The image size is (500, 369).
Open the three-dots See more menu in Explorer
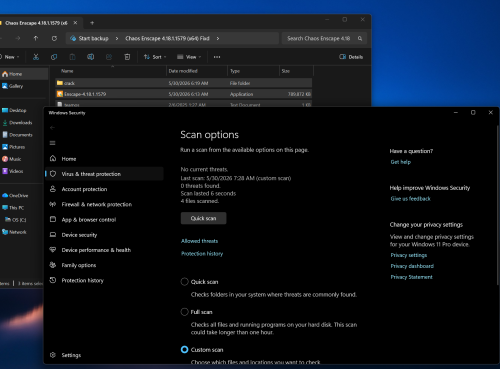(217, 57)
